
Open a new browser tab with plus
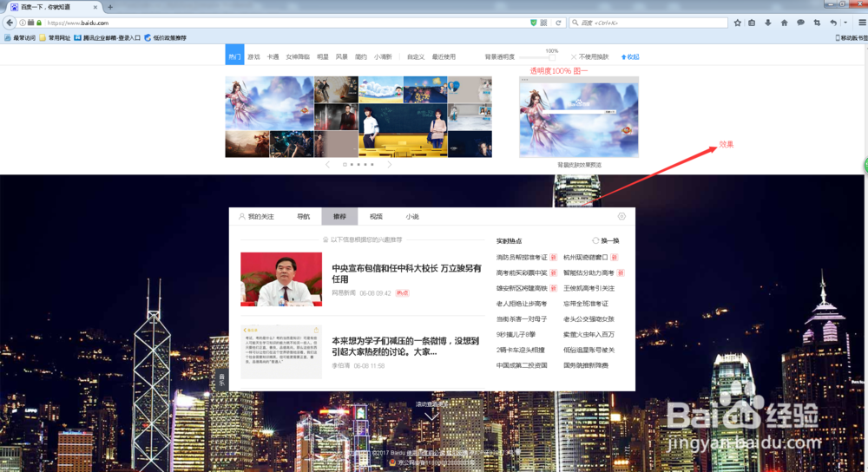[110, 7]
